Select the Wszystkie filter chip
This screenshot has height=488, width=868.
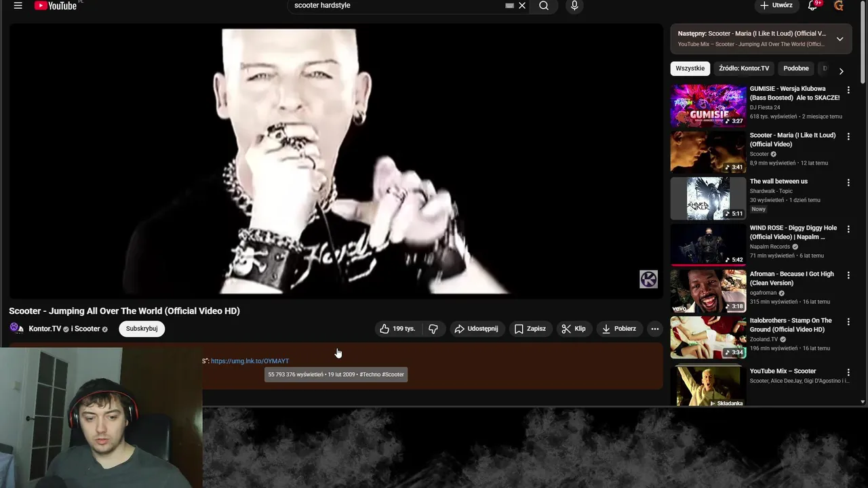point(690,68)
